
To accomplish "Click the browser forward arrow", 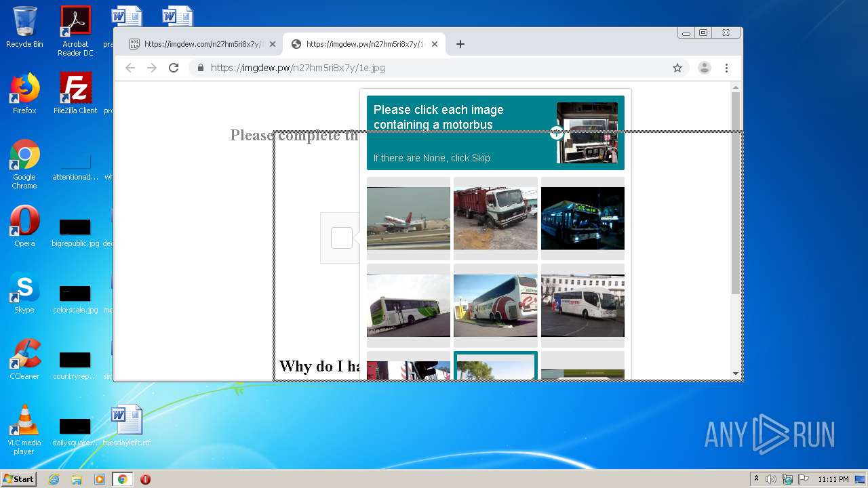I will (x=152, y=68).
